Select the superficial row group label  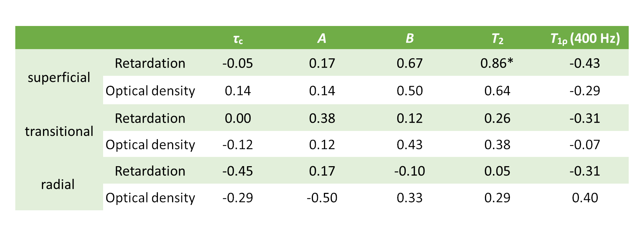click(x=59, y=78)
